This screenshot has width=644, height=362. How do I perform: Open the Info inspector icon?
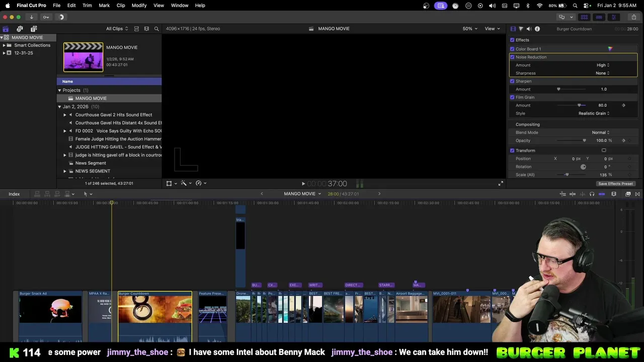(x=537, y=29)
